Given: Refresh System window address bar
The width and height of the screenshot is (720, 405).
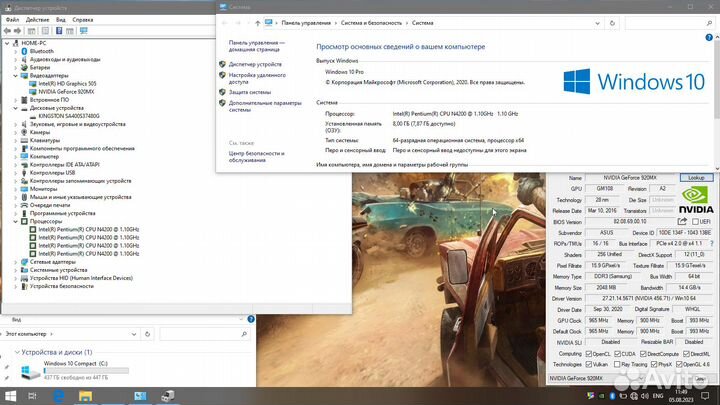Looking at the screenshot, I should coord(612,23).
